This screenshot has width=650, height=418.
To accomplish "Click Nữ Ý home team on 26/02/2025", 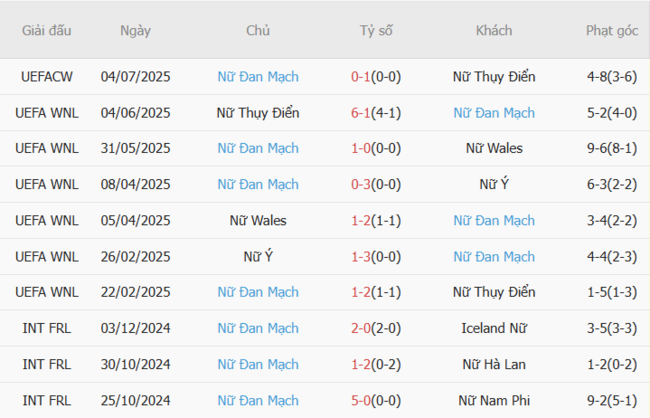I will [258, 256].
